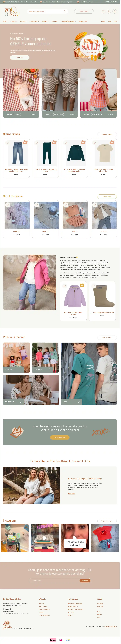
Task: Open the Sale menu item
Action: pos(109,21)
